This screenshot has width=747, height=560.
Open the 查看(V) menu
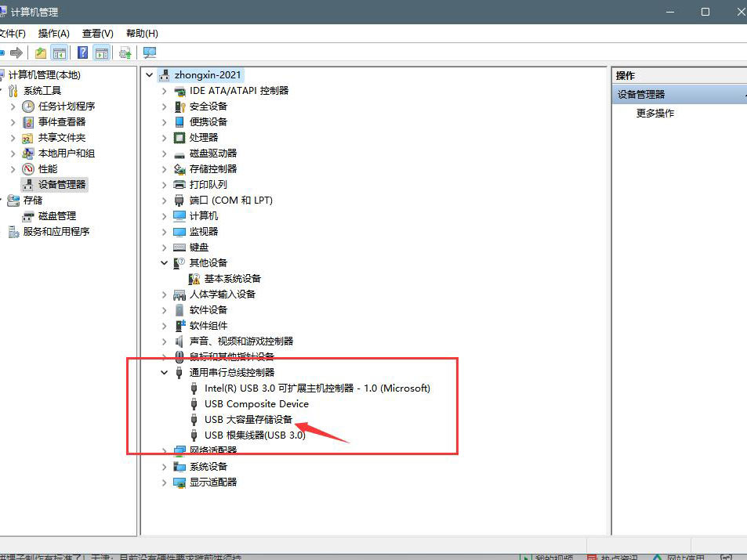(x=97, y=34)
